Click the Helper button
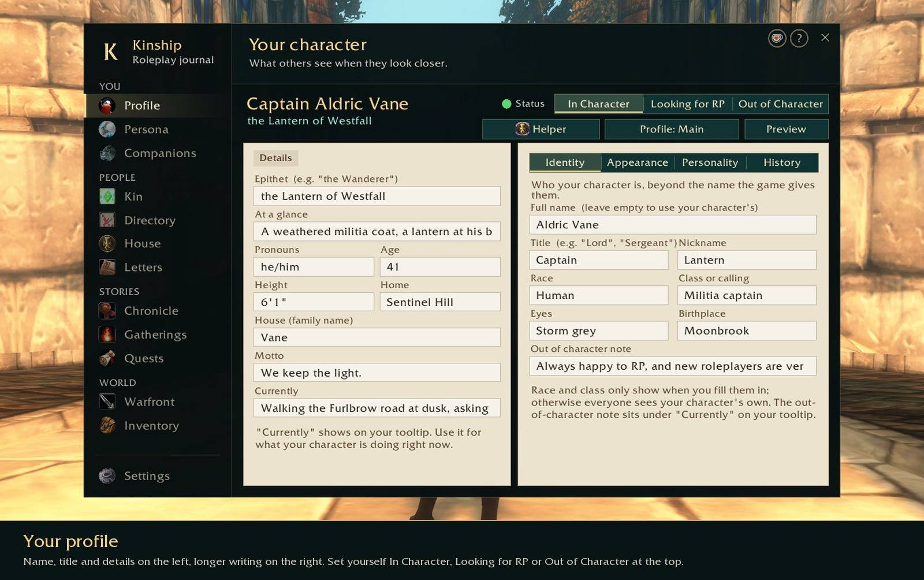Image resolution: width=924 pixels, height=580 pixels. pos(541,129)
